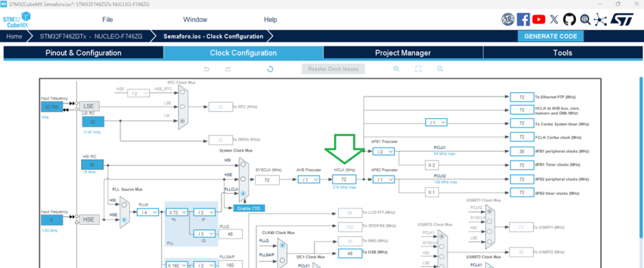Select PLLSAIP in CLK48 Clock Mux

pos(282,260)
